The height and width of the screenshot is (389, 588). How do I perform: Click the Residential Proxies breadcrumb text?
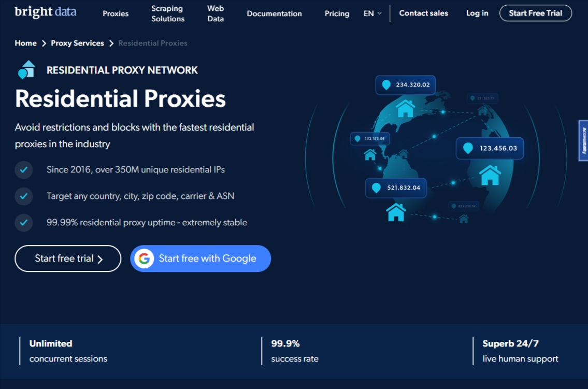(x=153, y=43)
